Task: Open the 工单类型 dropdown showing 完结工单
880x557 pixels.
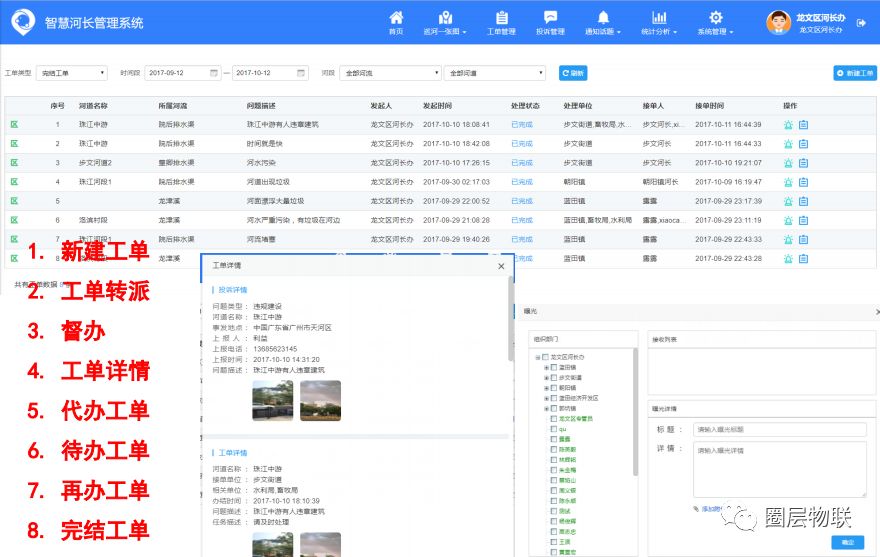Action: 71,73
